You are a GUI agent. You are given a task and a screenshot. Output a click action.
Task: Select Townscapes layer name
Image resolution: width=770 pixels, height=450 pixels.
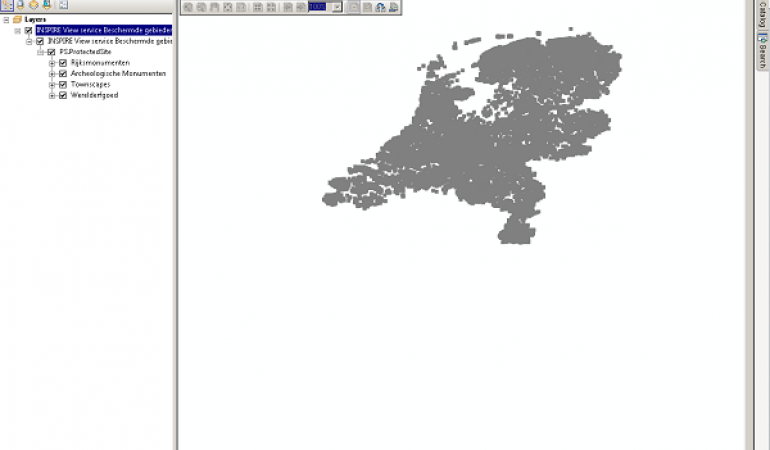click(x=90, y=84)
